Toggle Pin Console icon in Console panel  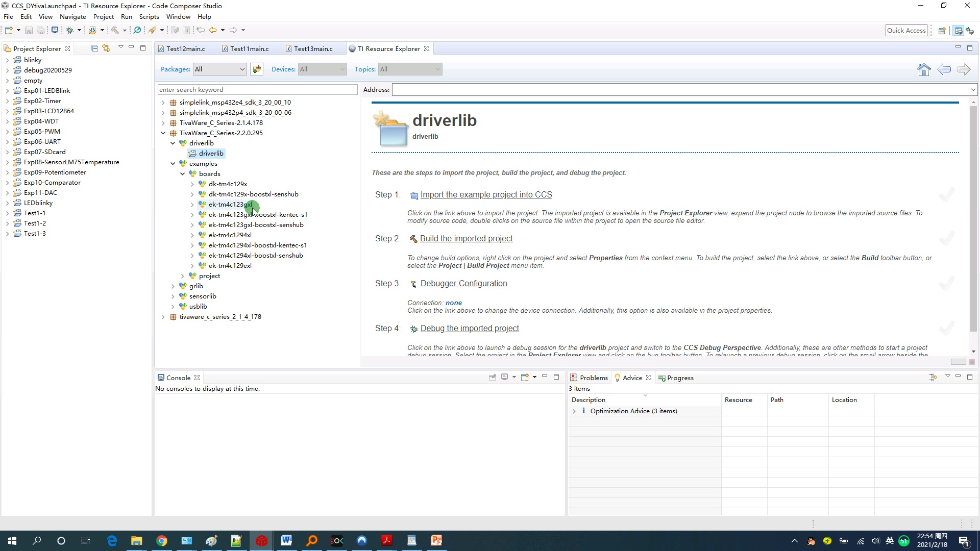click(x=492, y=377)
